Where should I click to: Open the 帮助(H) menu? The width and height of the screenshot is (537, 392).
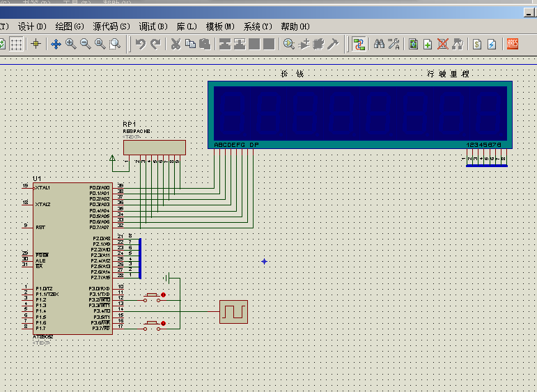coord(295,26)
